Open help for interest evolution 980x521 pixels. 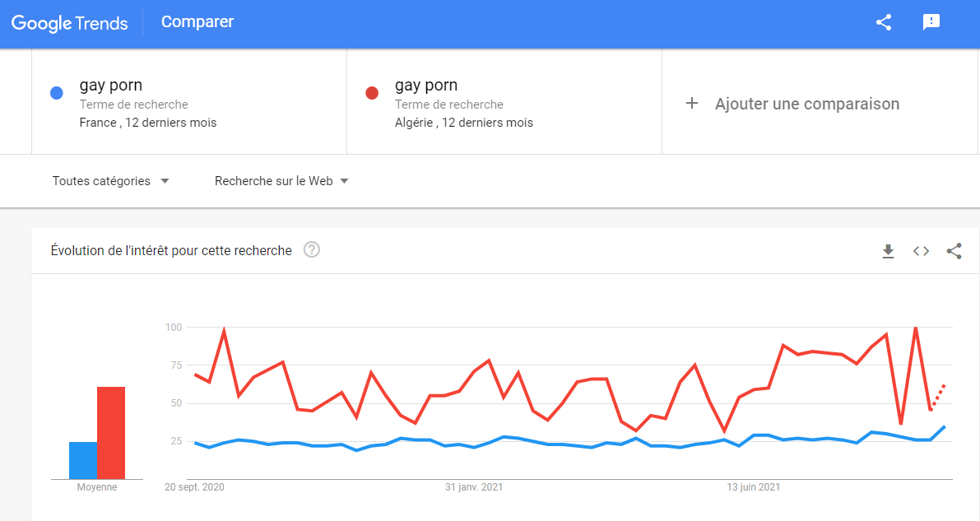click(312, 250)
